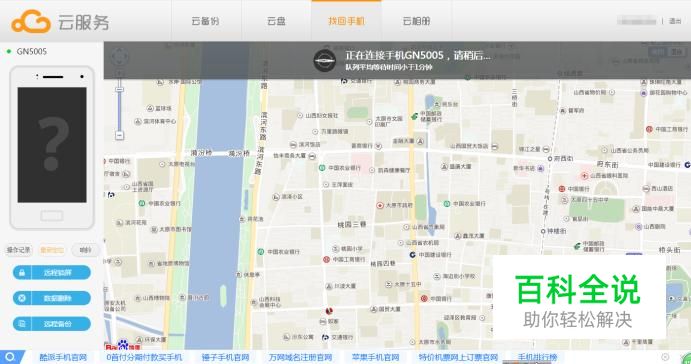
Task: Click the map zoom slider handle
Action: pos(119,89)
